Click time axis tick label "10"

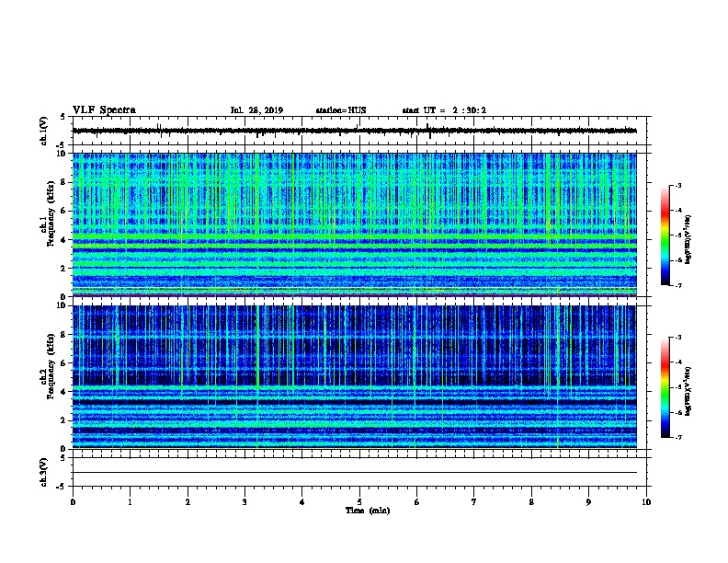click(646, 502)
